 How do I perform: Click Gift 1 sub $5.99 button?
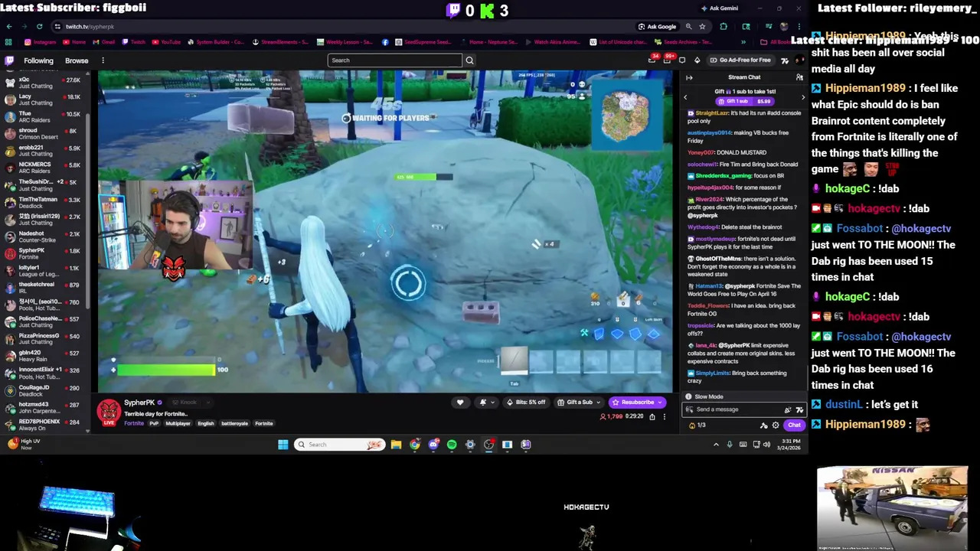point(743,101)
